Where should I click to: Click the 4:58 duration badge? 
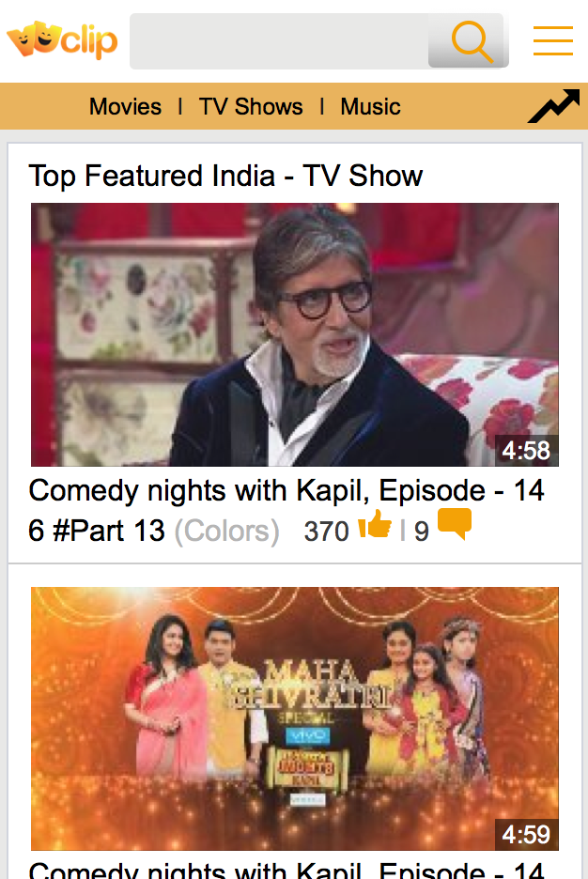point(526,450)
